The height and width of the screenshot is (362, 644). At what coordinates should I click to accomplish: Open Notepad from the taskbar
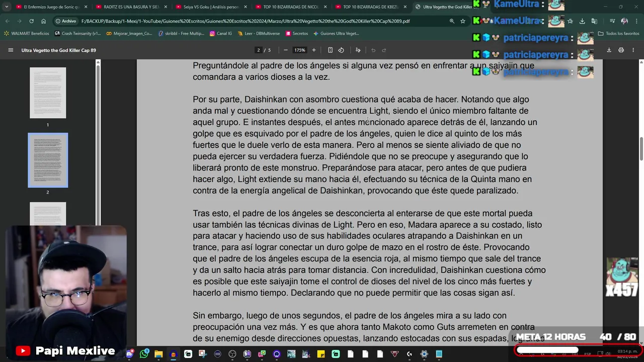[439, 354]
